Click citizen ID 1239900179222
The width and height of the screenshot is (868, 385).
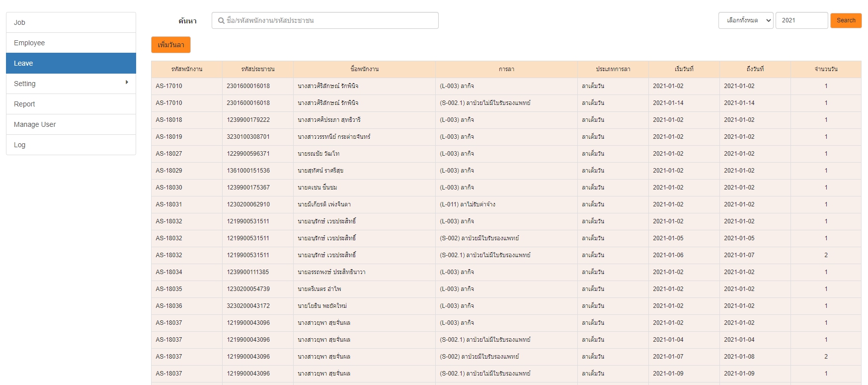(248, 120)
